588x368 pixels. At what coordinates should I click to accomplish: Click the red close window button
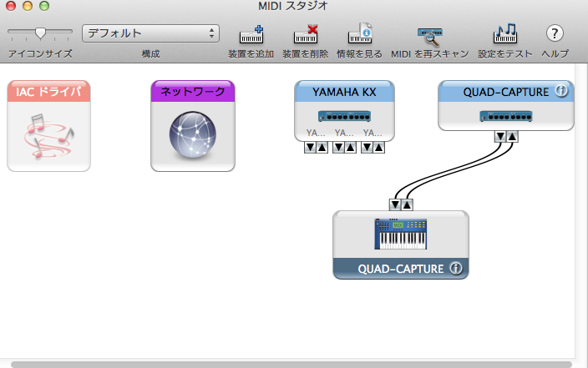(x=11, y=6)
